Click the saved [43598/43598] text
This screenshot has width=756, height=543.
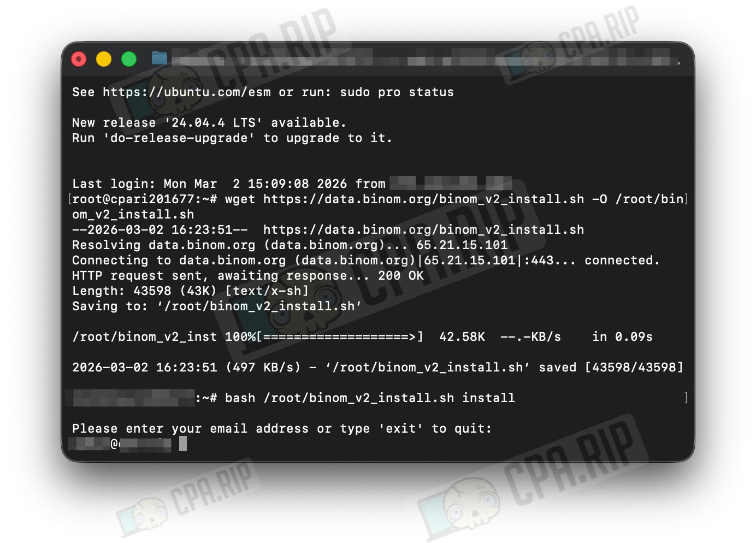pos(611,368)
